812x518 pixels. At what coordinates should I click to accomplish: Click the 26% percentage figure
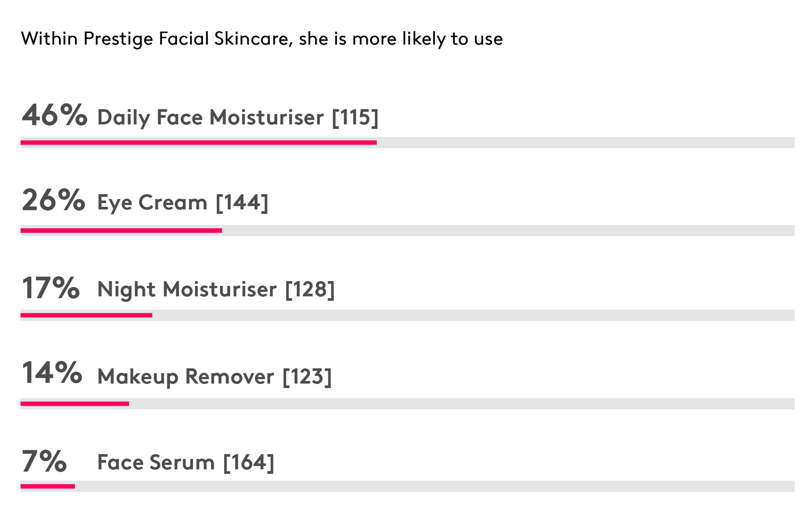(x=54, y=200)
